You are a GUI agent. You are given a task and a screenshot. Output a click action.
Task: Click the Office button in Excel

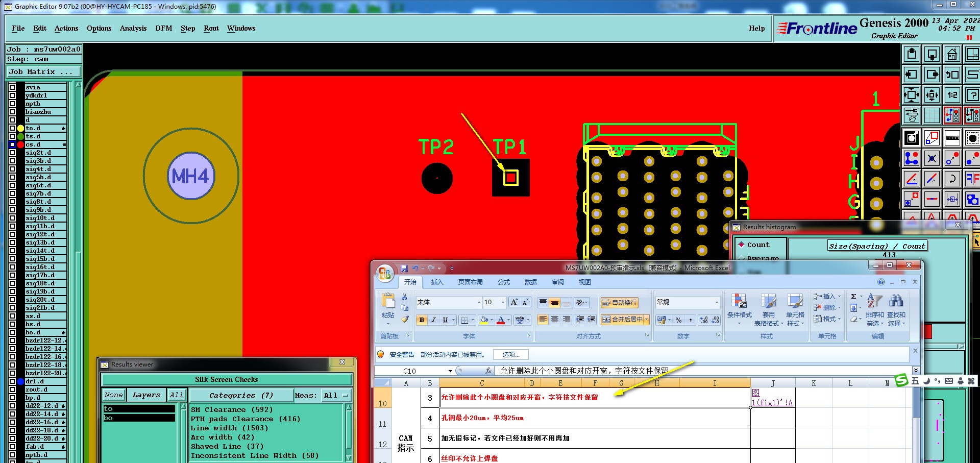[x=385, y=273]
